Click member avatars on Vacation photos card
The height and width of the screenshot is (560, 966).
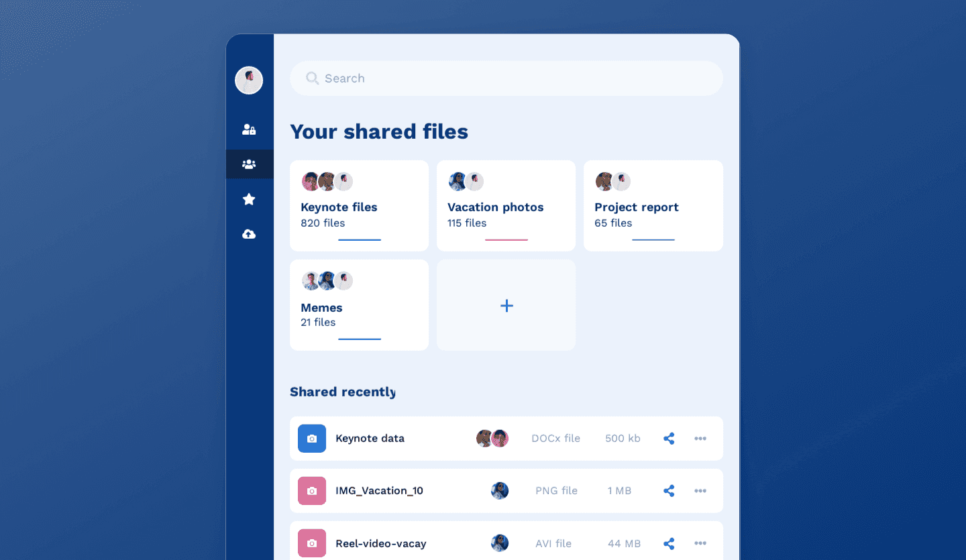(x=466, y=182)
